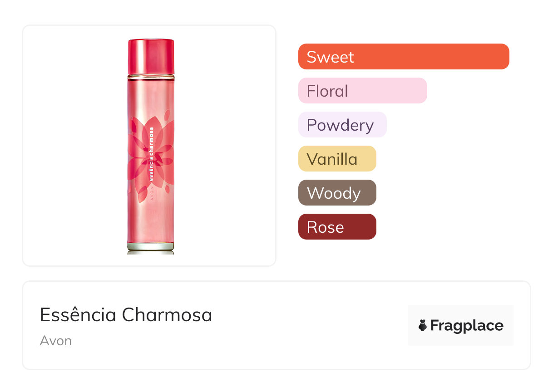
Task: Click the Fragplace perfume bottle logo icon
Action: [423, 325]
